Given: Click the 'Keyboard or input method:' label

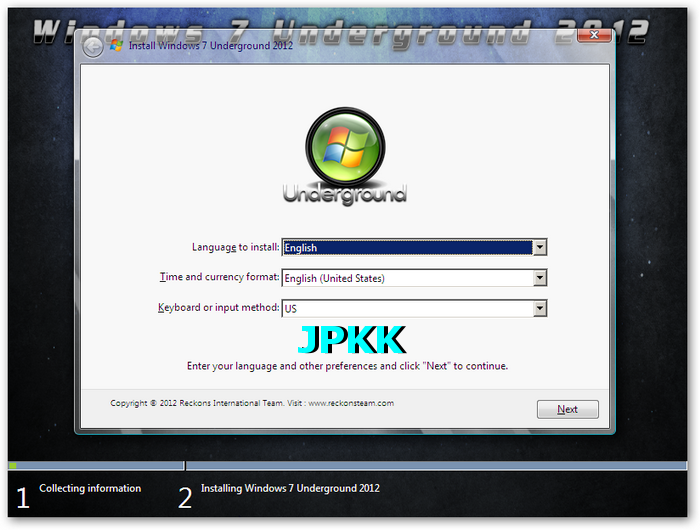Looking at the screenshot, I should (218, 308).
